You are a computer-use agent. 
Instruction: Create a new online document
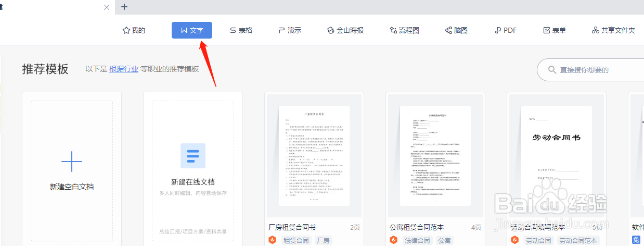click(193, 170)
